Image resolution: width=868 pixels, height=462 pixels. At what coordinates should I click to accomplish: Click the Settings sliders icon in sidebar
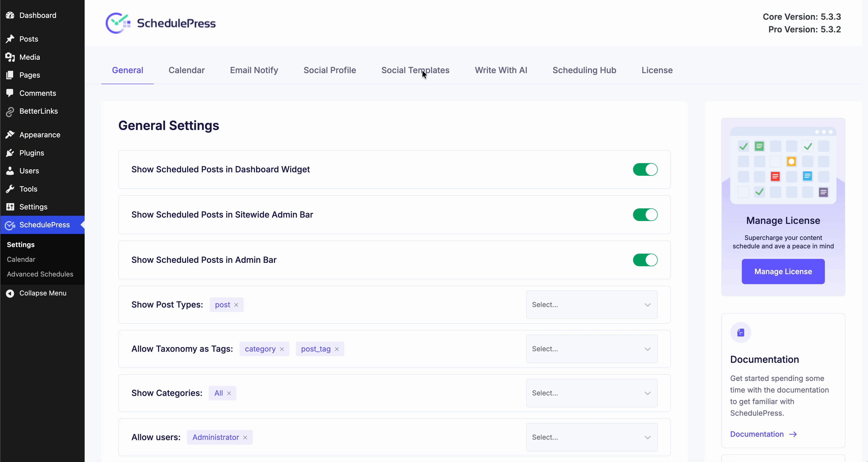10,207
